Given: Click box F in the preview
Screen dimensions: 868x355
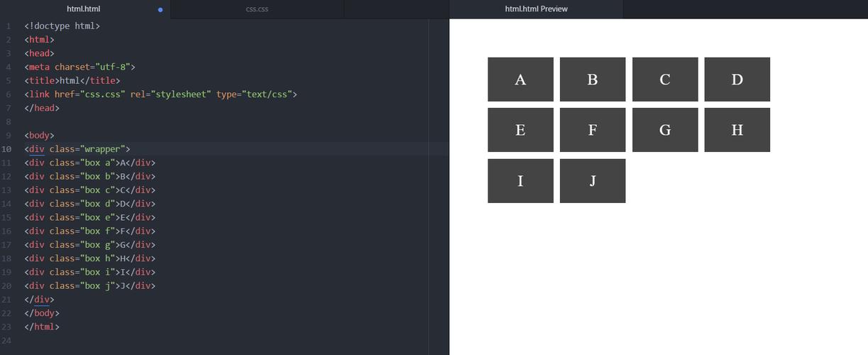Looking at the screenshot, I should click(x=592, y=130).
